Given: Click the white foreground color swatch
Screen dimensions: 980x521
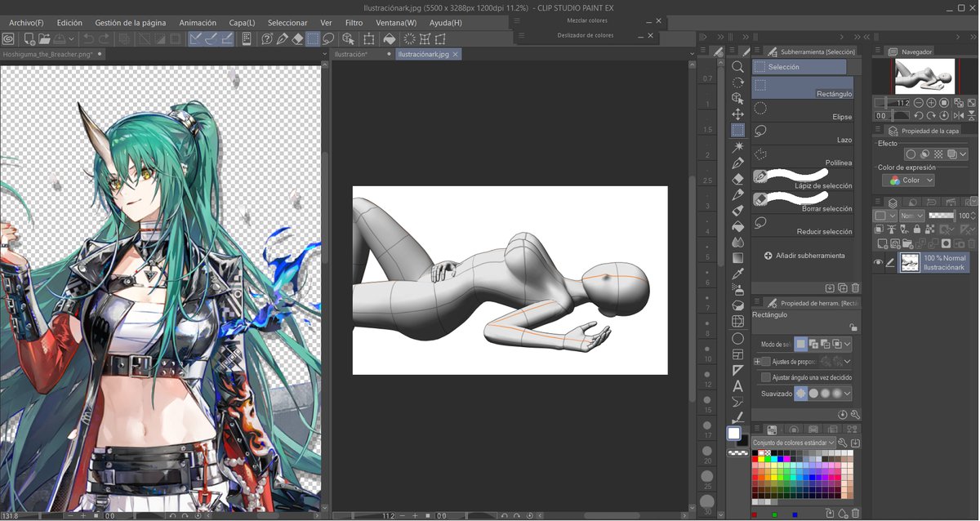Looking at the screenshot, I should pyautogui.click(x=734, y=433).
